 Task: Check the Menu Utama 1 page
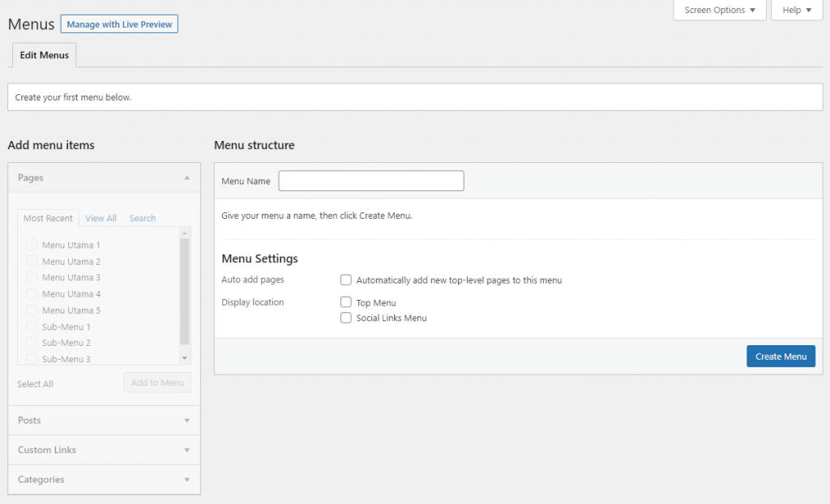[31, 245]
